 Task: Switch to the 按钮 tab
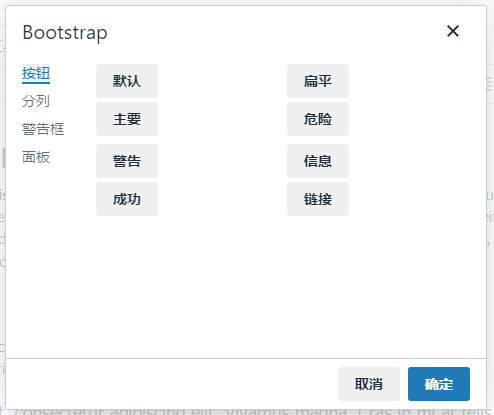[x=36, y=73]
